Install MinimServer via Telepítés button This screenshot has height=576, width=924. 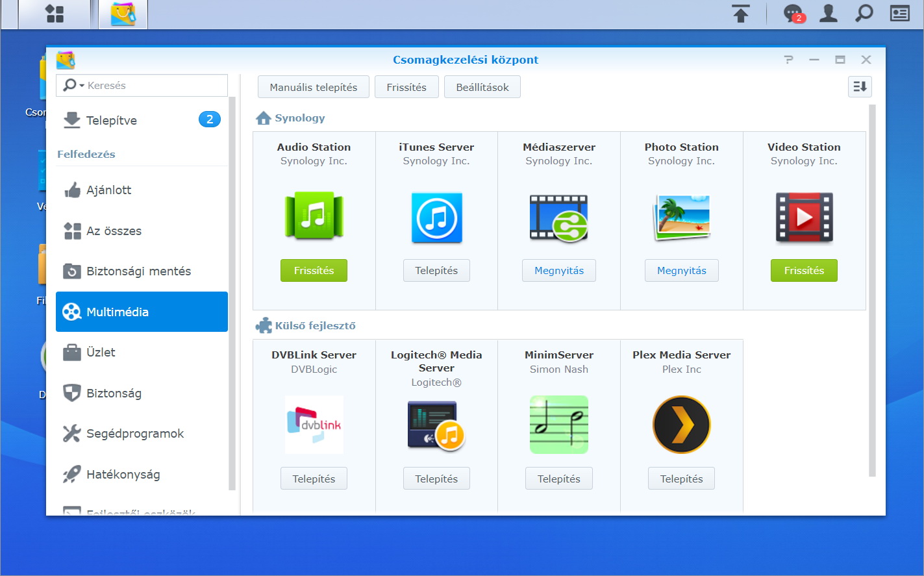point(558,479)
